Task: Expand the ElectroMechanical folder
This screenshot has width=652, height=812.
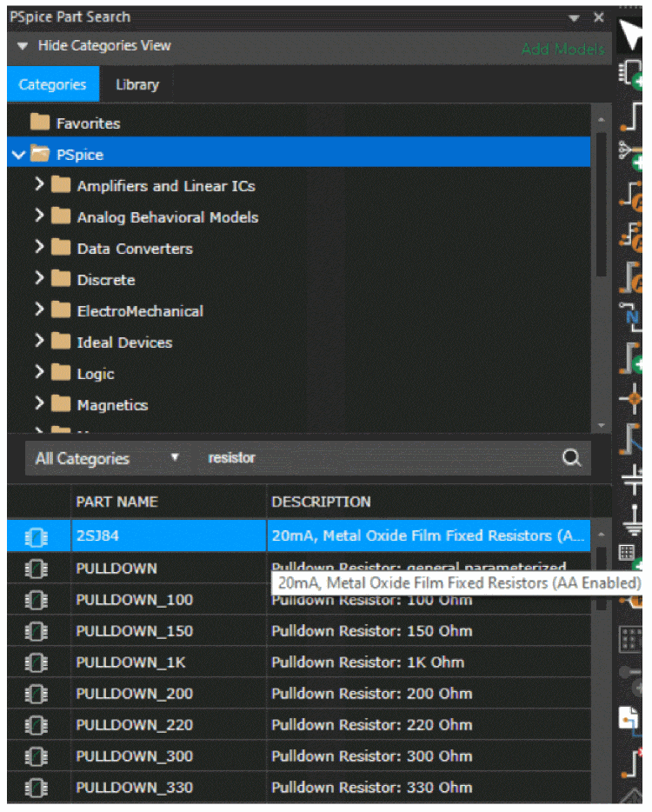Action: point(39,309)
